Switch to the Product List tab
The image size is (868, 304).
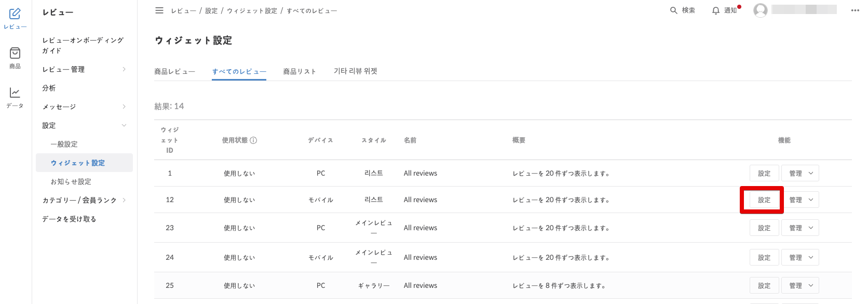(299, 71)
